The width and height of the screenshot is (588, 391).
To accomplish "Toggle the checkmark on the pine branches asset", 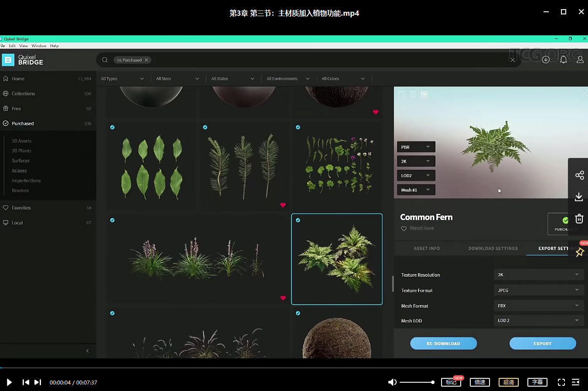I will click(x=205, y=127).
